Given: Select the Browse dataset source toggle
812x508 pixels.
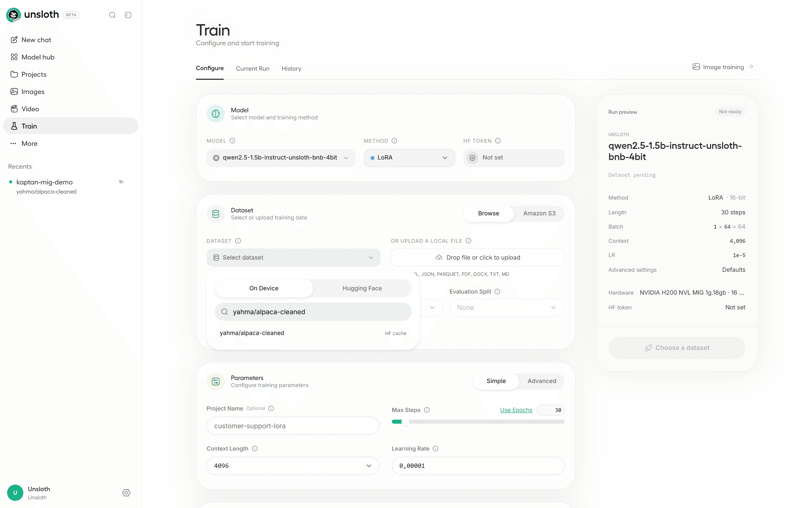Looking at the screenshot, I should (488, 213).
